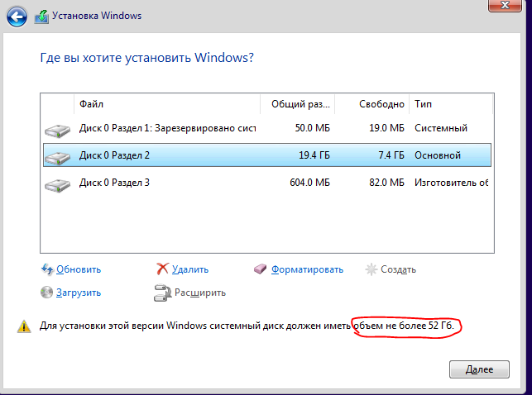Click the 7.4 ГБ free space cell
This screenshot has width=532, height=395.
pyautogui.click(x=391, y=155)
